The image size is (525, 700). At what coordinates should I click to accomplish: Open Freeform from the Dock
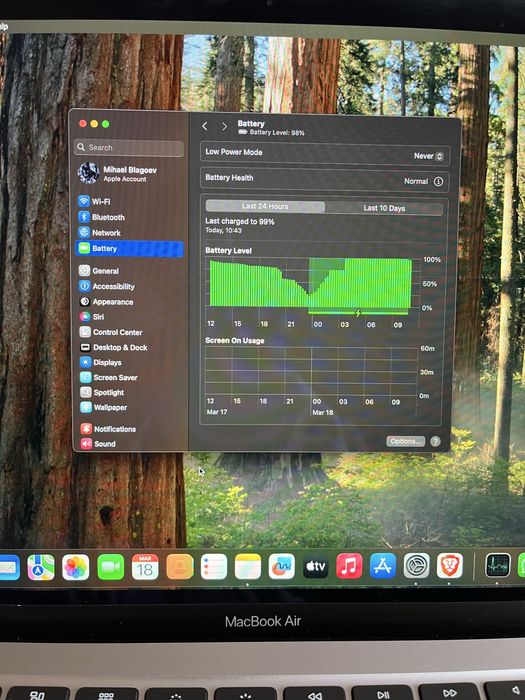coord(281,567)
